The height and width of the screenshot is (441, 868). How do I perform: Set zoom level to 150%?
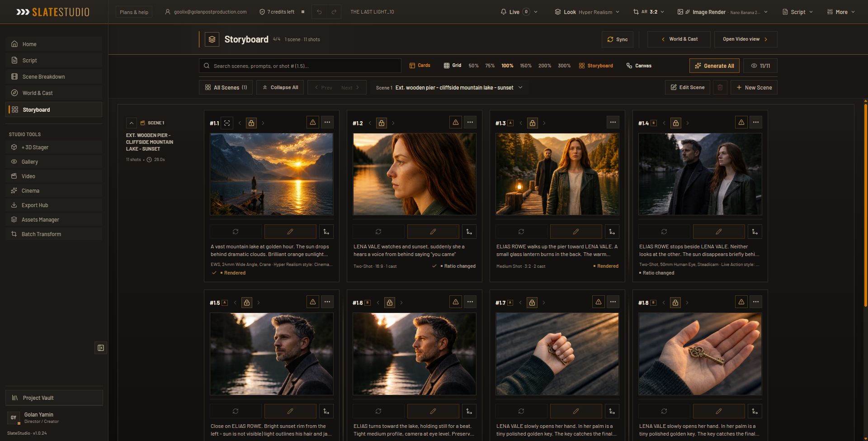point(526,66)
